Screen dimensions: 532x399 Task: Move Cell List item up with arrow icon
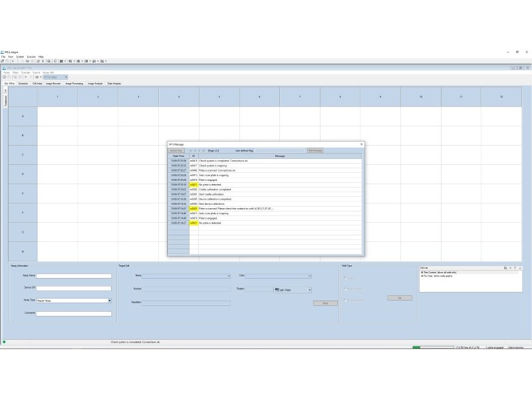pyautogui.click(x=515, y=268)
